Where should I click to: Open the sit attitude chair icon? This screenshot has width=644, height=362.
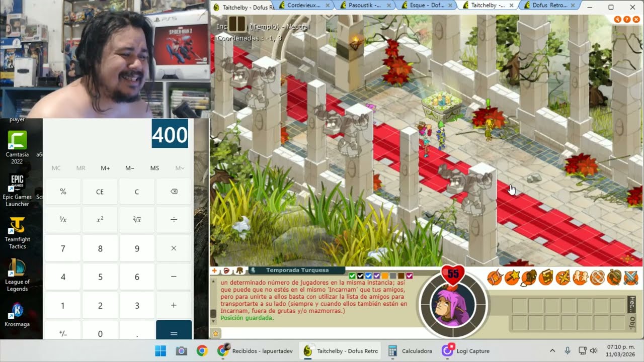pos(239,270)
